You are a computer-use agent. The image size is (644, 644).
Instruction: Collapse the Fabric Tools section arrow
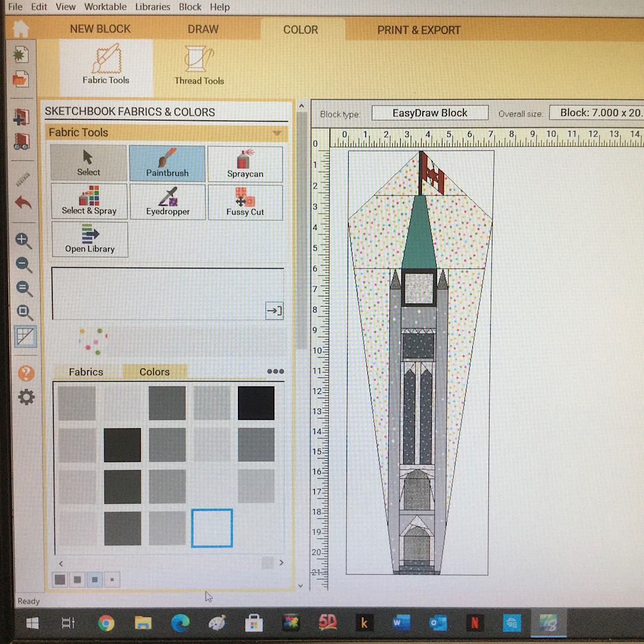coord(277,133)
